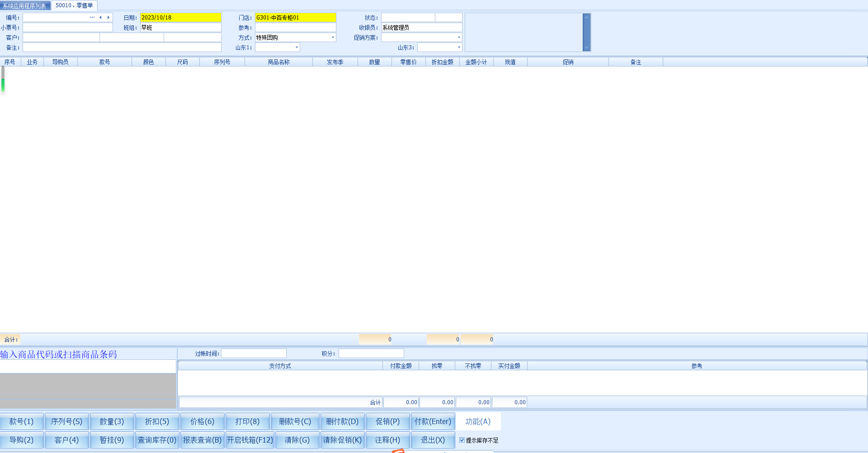Click the 金额小计 column header
The height and width of the screenshot is (453, 868).
coord(476,62)
